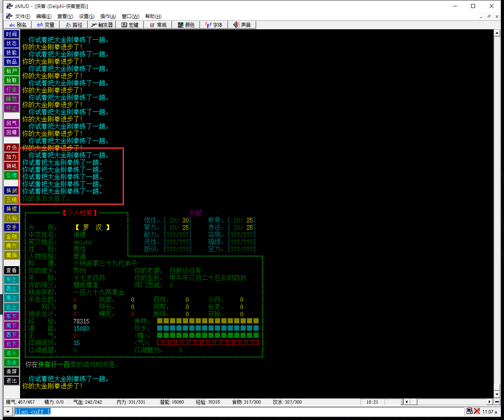The image size is (504, 420).
Task: Open the 触发器 (triggers) toolbar button
Action: (x=102, y=25)
